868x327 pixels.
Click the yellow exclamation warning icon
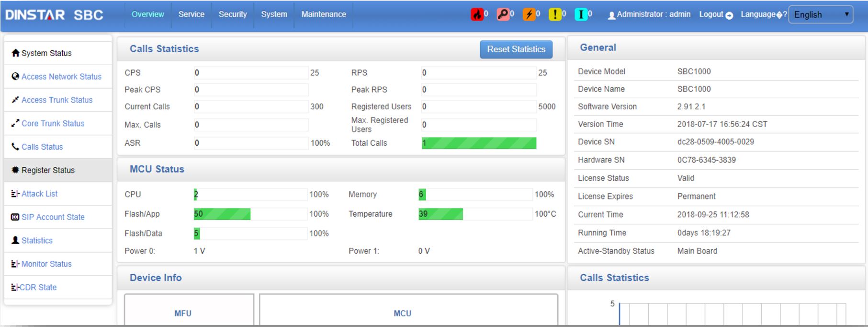554,14
